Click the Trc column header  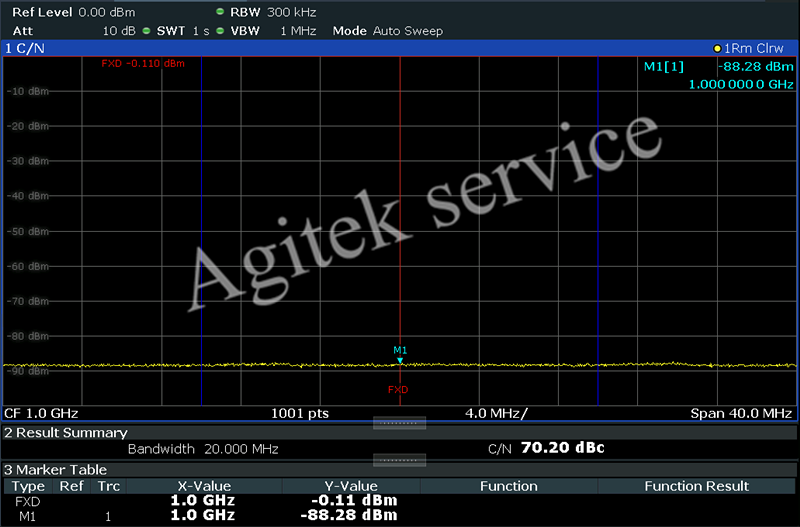109,486
